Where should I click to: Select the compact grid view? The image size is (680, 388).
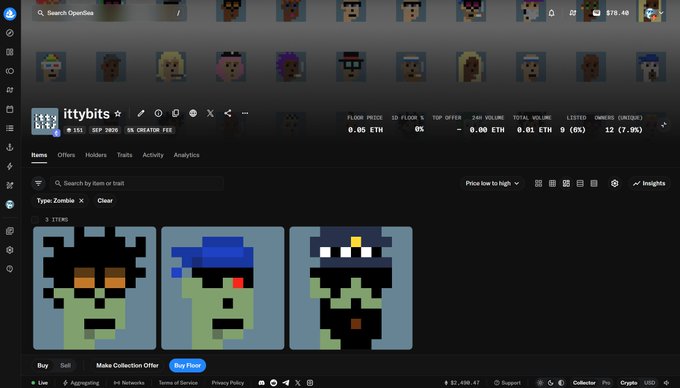pyautogui.click(x=552, y=183)
